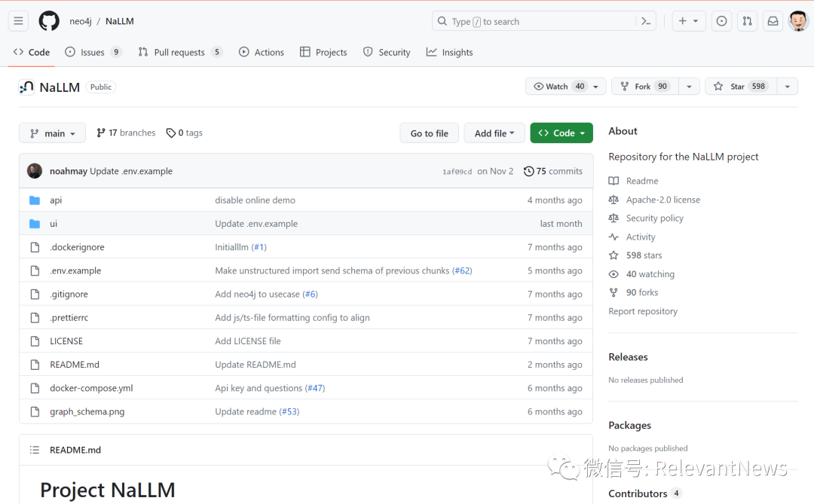814x504 pixels.
Task: Open the Security policy link
Action: point(655,218)
